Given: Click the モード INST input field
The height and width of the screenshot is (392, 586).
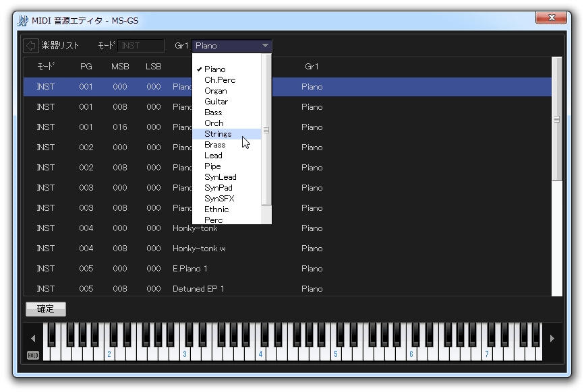Looking at the screenshot, I should point(141,46).
